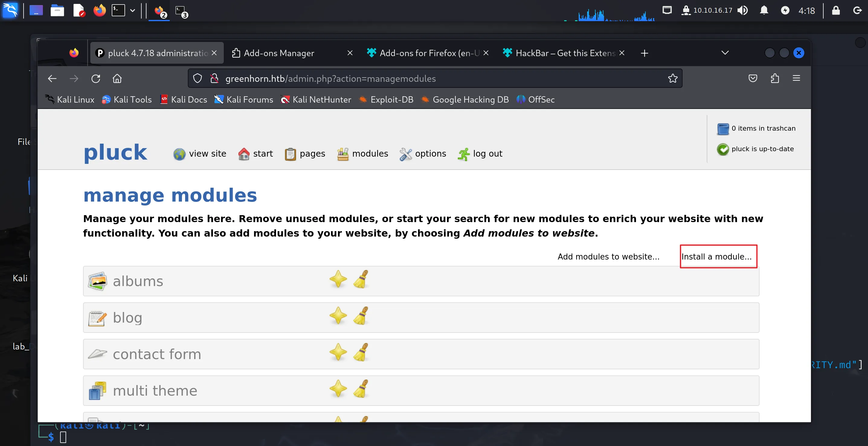Click the shield tracking protection icon
The image size is (868, 446).
pos(198,78)
